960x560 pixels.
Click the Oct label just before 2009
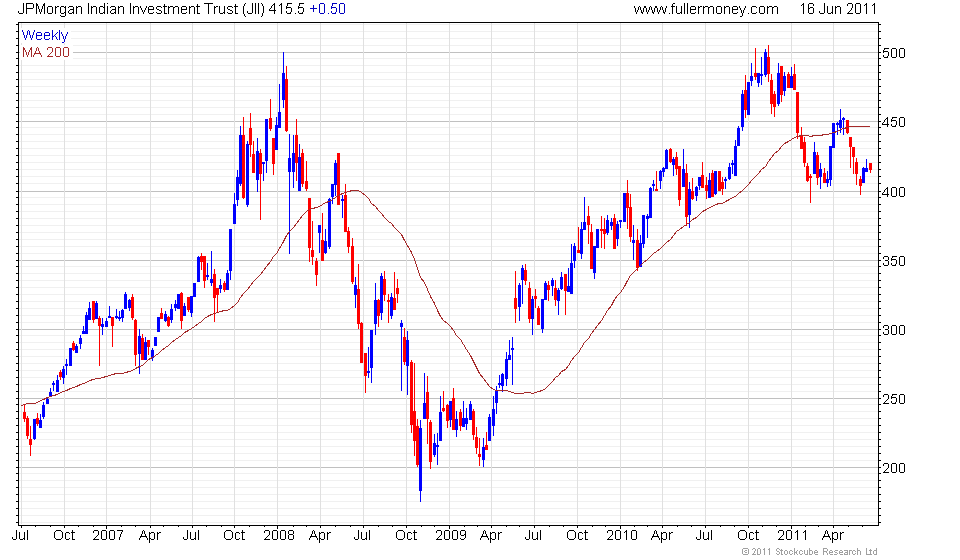click(406, 536)
